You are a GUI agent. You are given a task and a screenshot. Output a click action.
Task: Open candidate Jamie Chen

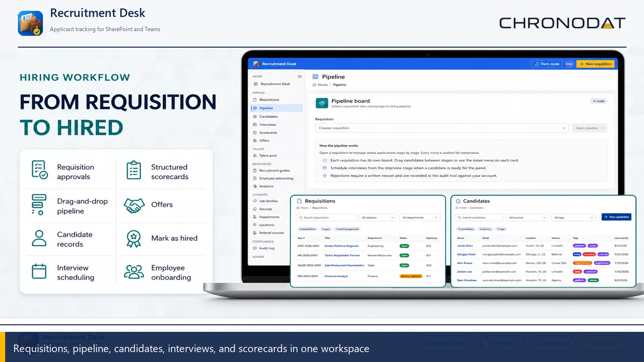coord(465,246)
